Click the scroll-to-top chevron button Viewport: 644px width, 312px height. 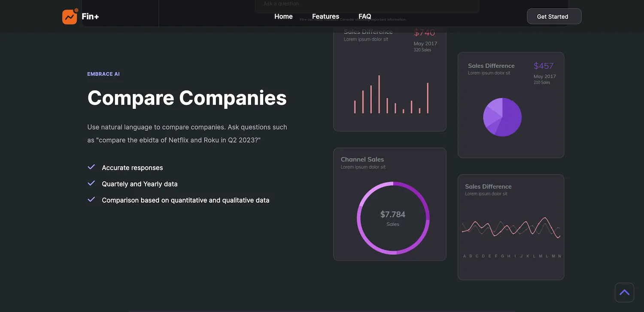[x=624, y=293]
